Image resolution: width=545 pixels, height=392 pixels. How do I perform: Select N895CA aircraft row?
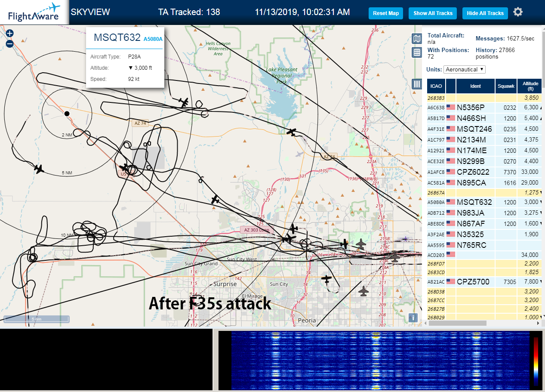(484, 182)
